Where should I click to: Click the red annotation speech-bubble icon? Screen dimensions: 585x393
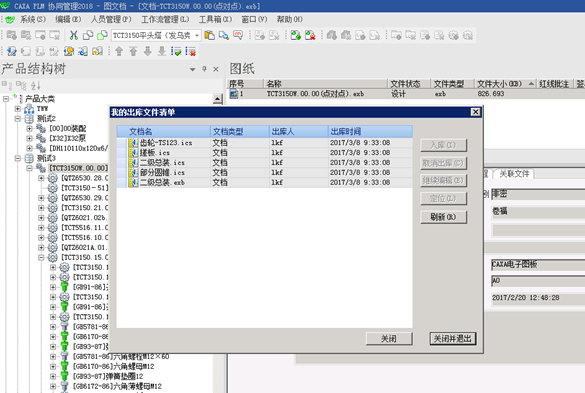(238, 35)
